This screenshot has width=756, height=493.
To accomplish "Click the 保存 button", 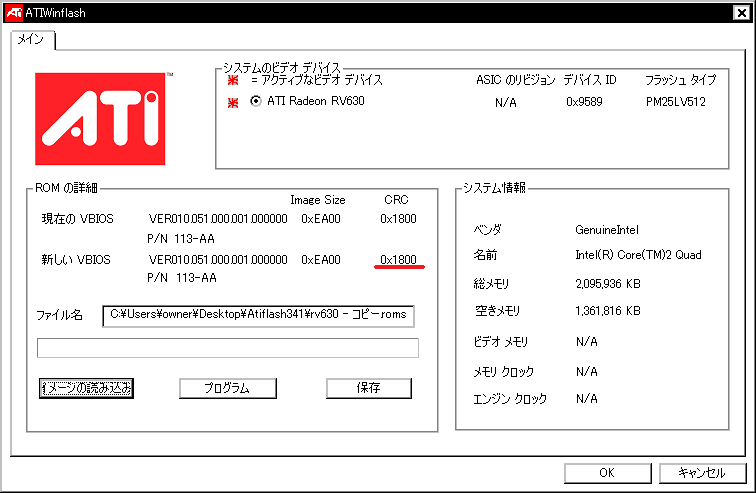I will click(x=369, y=388).
